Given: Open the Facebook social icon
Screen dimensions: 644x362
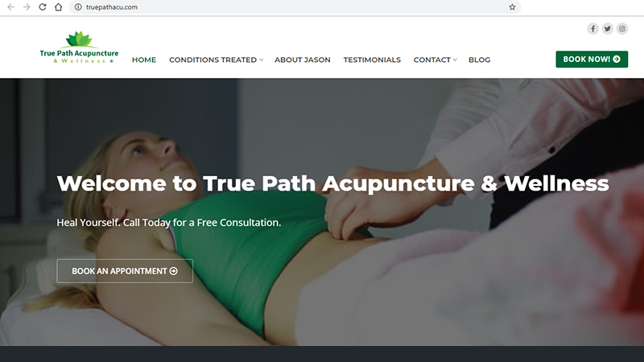Looking at the screenshot, I should pos(592,29).
